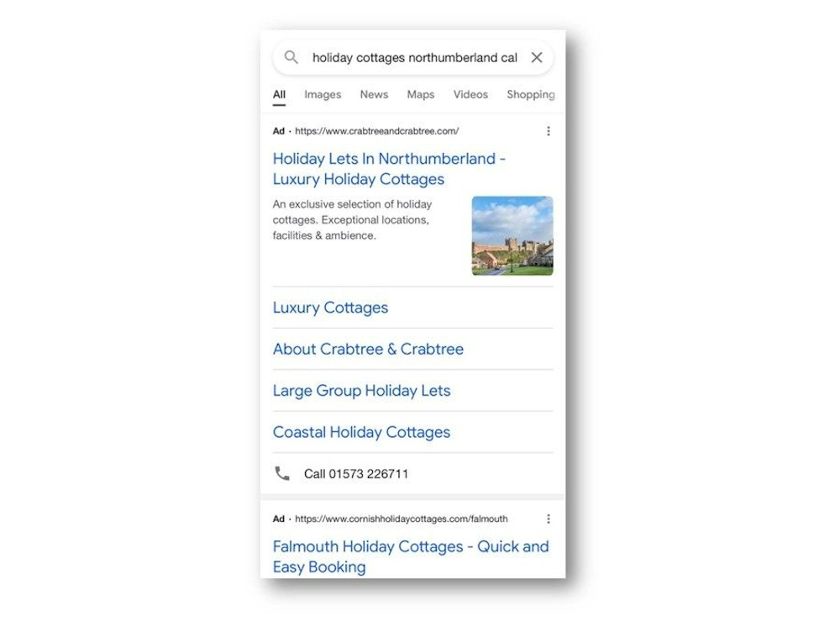840x627 pixels.
Task: Open the Maps tab
Action: pyautogui.click(x=421, y=94)
